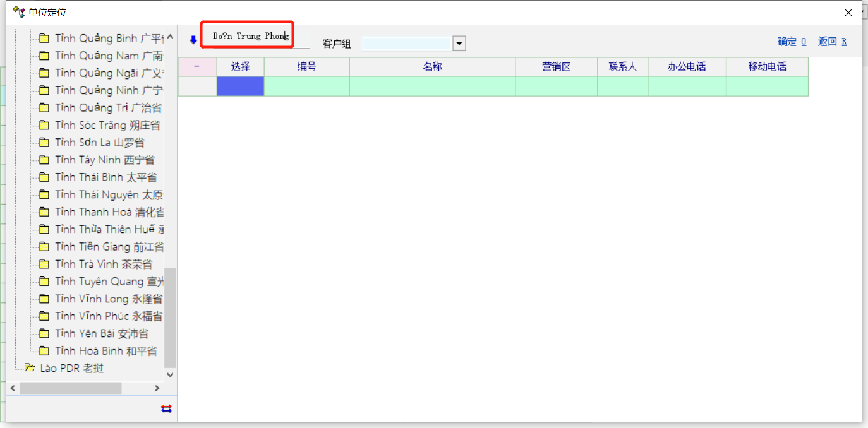Open the 客户组 dropdown arrow
This screenshot has height=428, width=868.
pyautogui.click(x=459, y=44)
